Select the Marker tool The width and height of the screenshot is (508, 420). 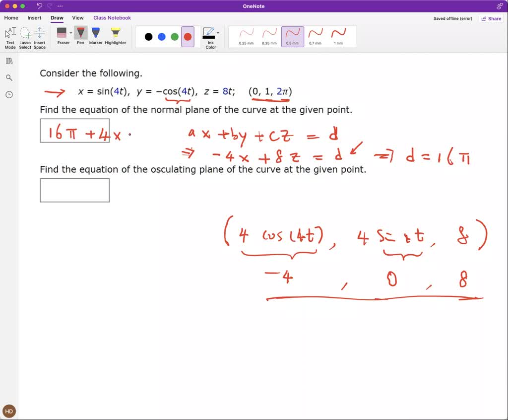[x=96, y=35]
